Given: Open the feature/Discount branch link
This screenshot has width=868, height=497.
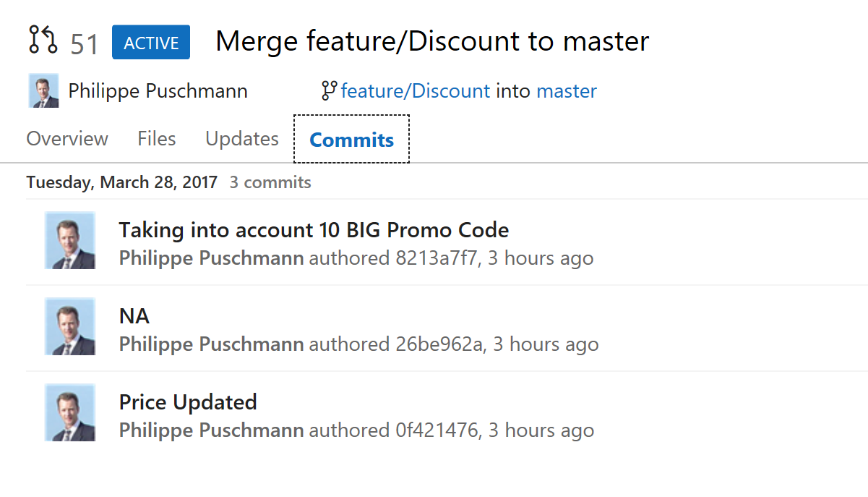Looking at the screenshot, I should point(416,90).
